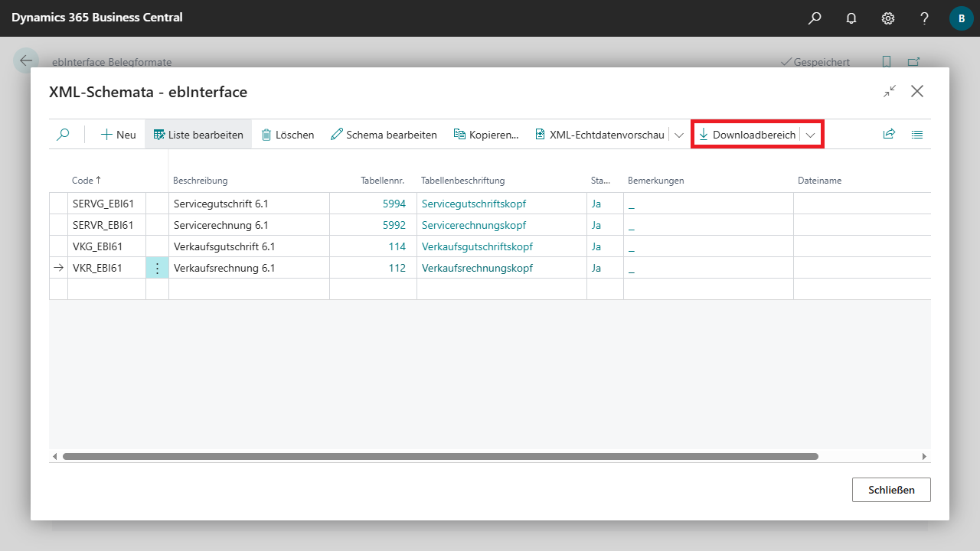Click Ja in the VKR_EBI61 row
The image size is (980, 551).
coord(596,268)
